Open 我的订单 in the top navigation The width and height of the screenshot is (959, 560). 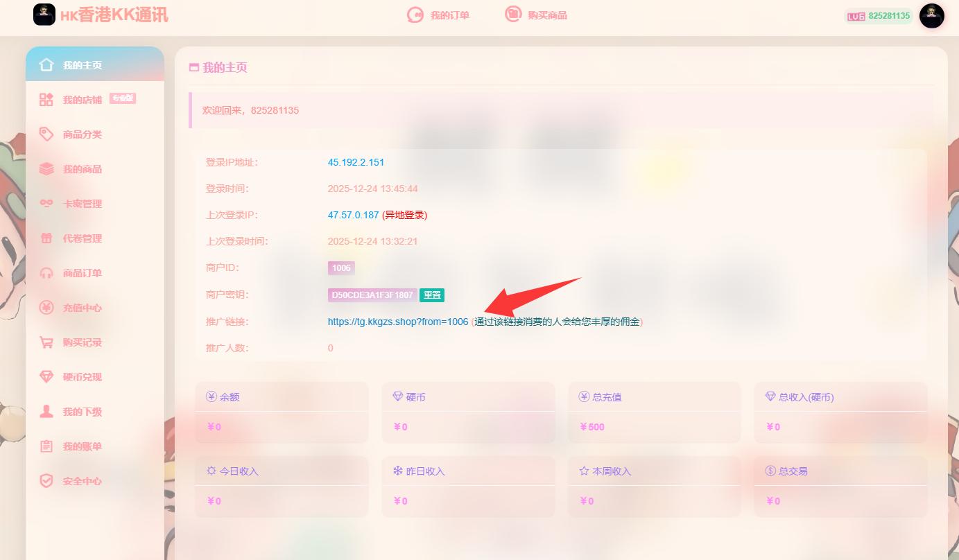point(439,15)
